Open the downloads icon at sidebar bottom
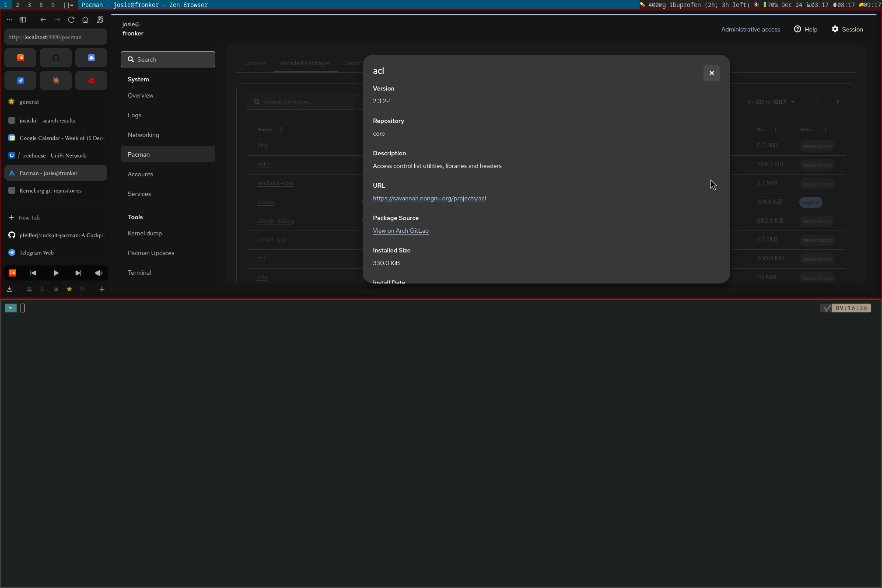This screenshot has width=882, height=588. tap(10, 289)
